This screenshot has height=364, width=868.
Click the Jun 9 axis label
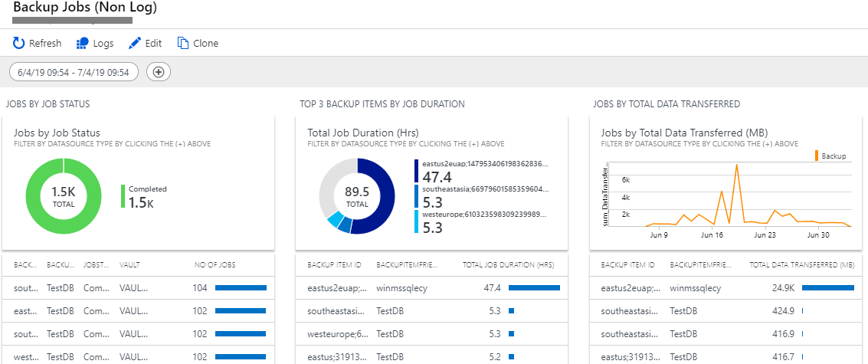click(x=659, y=235)
